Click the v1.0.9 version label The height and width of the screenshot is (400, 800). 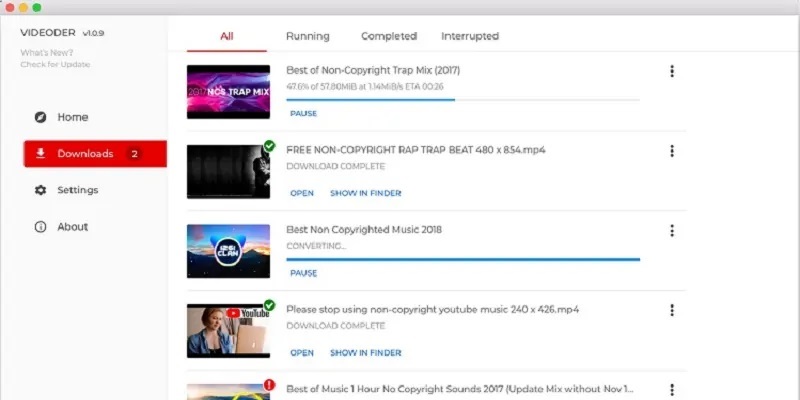(x=93, y=33)
